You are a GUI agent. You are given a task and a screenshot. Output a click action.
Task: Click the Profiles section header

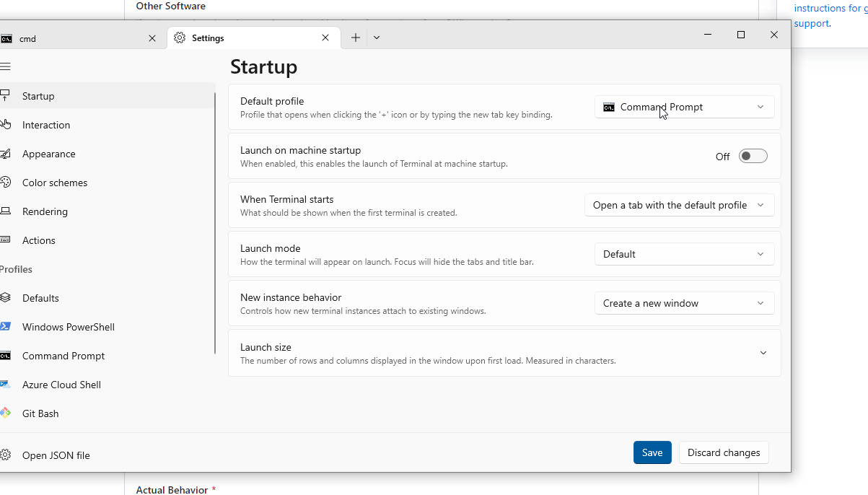pos(16,269)
